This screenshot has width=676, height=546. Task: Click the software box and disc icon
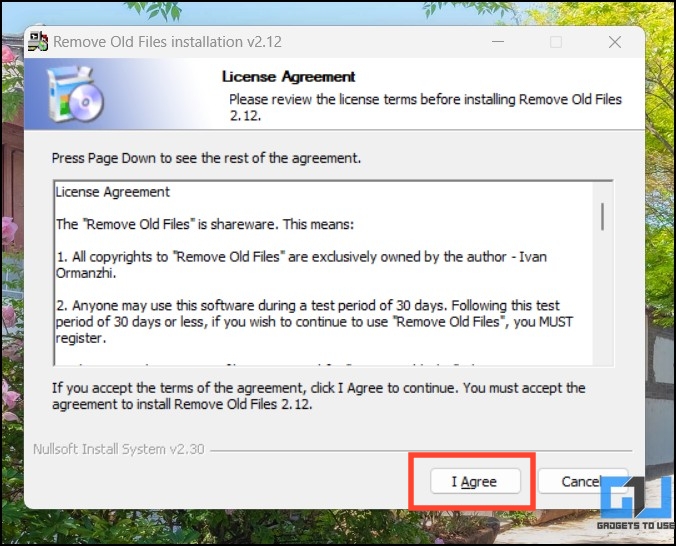(x=75, y=94)
